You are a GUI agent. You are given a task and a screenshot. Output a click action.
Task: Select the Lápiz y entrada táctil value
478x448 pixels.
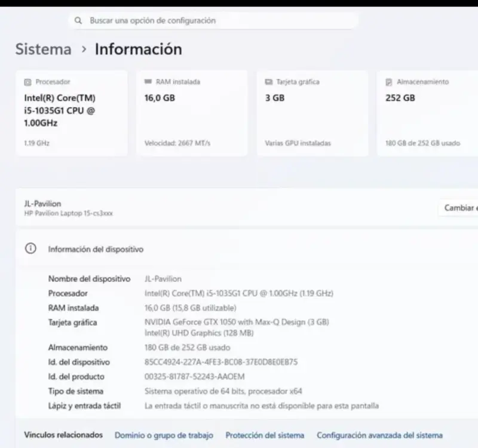click(262, 406)
